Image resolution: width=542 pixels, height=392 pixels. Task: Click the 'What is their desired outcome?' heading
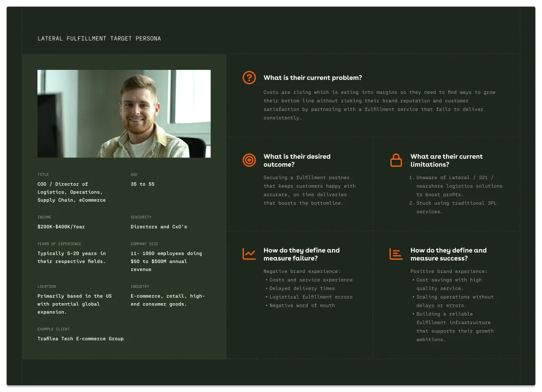click(x=297, y=161)
